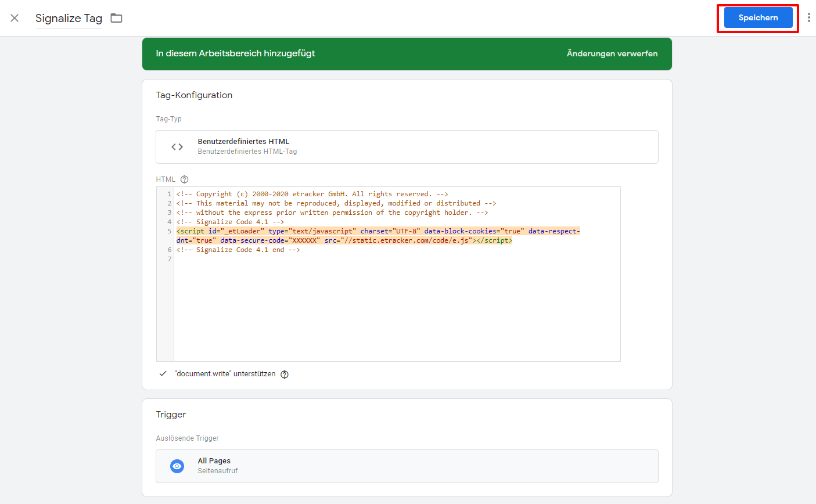Click the 'In diesem Arbeitsbereich hinzugefügt' banner text
Screen dimensions: 816x504
point(235,53)
